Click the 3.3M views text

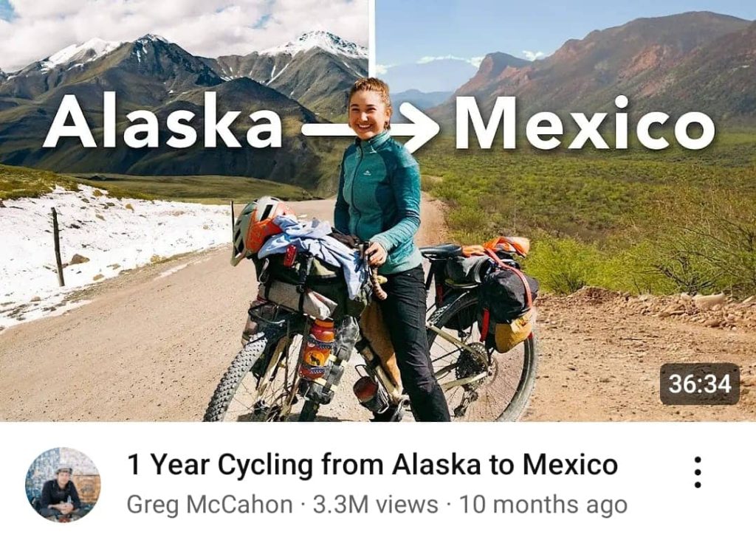tap(376, 505)
